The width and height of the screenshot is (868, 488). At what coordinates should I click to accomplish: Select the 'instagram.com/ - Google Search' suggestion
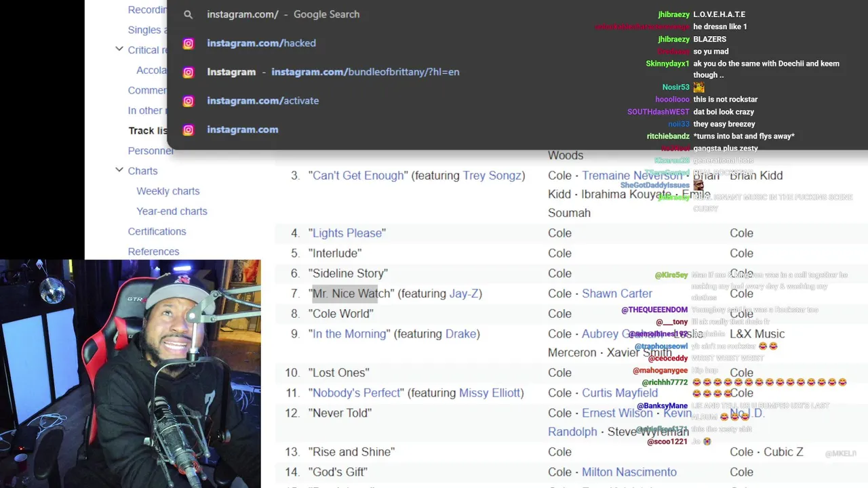517,14
